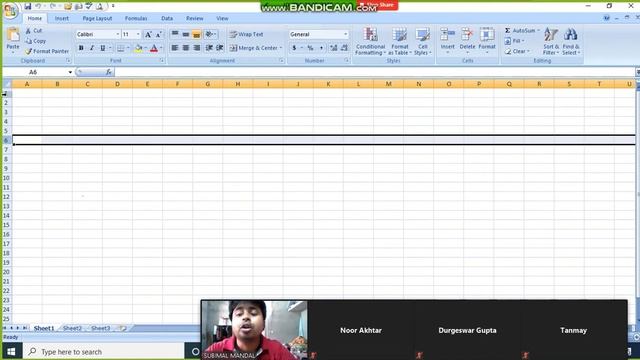Center text horizontally
640x360 pixels.
click(x=186, y=48)
